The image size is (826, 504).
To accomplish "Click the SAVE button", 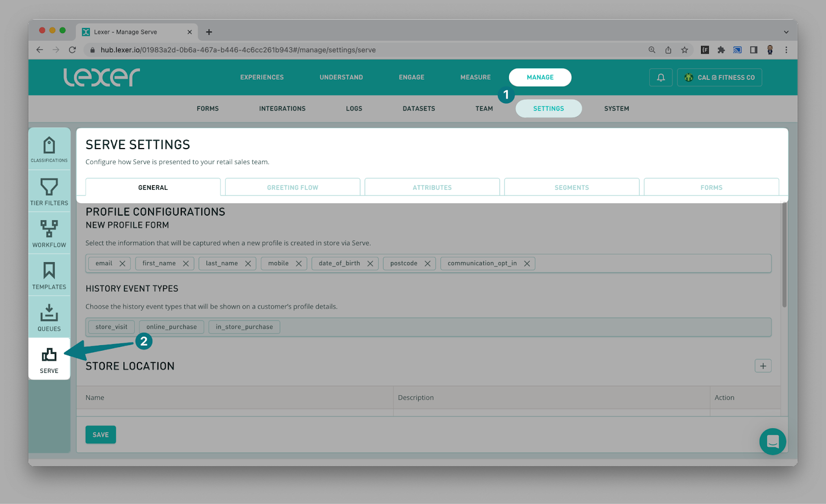I will point(100,434).
